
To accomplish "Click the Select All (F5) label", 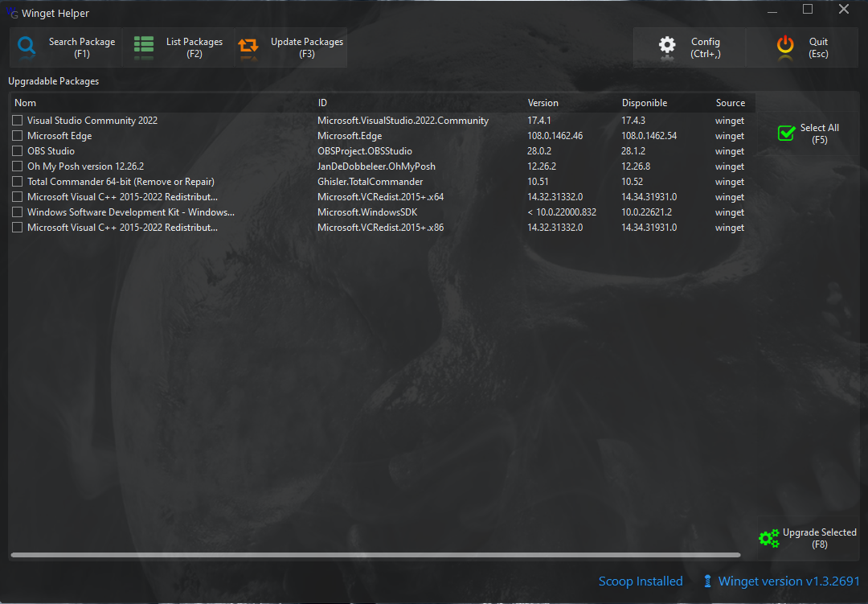I will (819, 134).
